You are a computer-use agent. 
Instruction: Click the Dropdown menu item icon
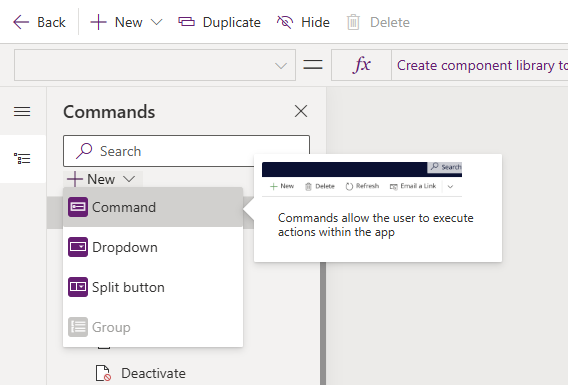[x=78, y=247]
